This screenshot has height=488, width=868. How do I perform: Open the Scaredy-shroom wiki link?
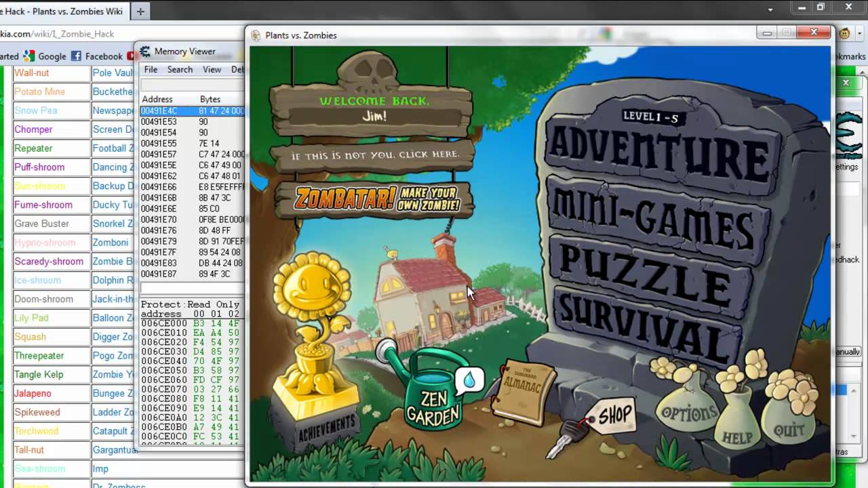click(49, 261)
